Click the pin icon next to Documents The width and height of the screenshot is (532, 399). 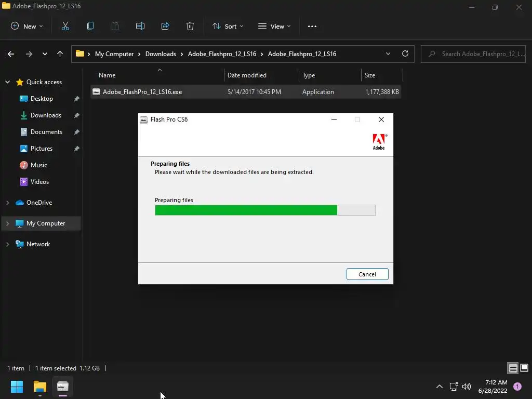tap(77, 132)
